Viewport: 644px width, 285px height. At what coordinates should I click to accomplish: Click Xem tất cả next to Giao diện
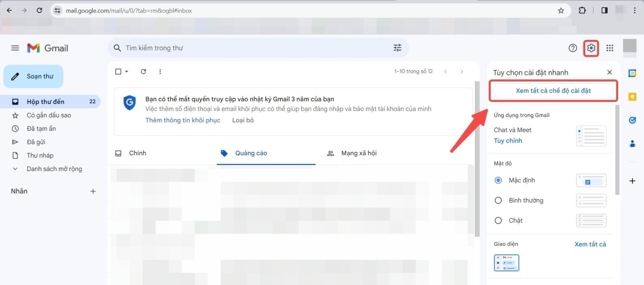[590, 244]
